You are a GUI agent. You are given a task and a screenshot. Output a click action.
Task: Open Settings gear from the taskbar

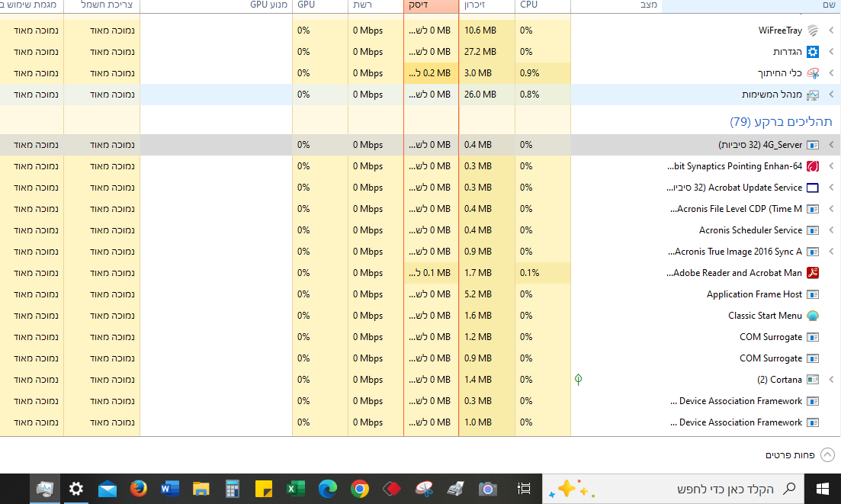click(76, 489)
